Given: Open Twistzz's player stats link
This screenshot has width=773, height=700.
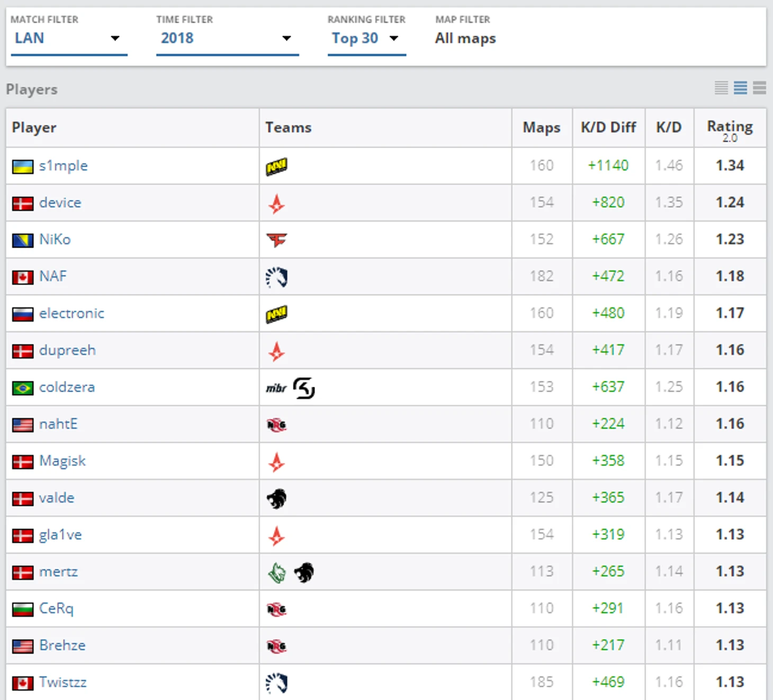Looking at the screenshot, I should [x=62, y=682].
